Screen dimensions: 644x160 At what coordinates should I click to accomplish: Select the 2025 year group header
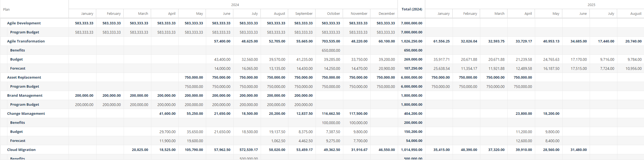(591, 5)
